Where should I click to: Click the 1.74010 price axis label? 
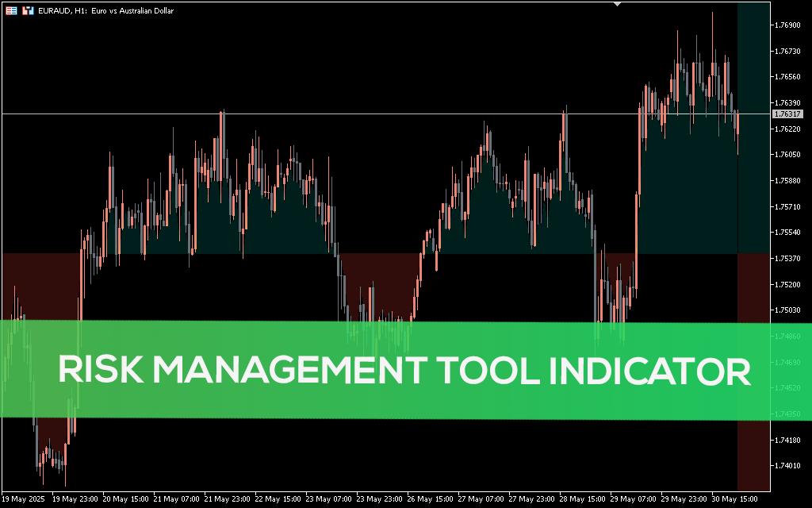787,466
